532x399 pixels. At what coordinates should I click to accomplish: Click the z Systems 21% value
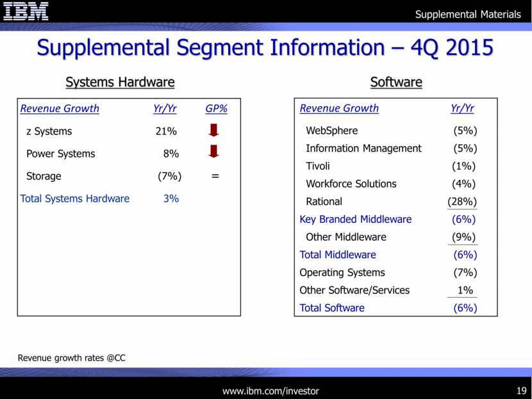166,131
